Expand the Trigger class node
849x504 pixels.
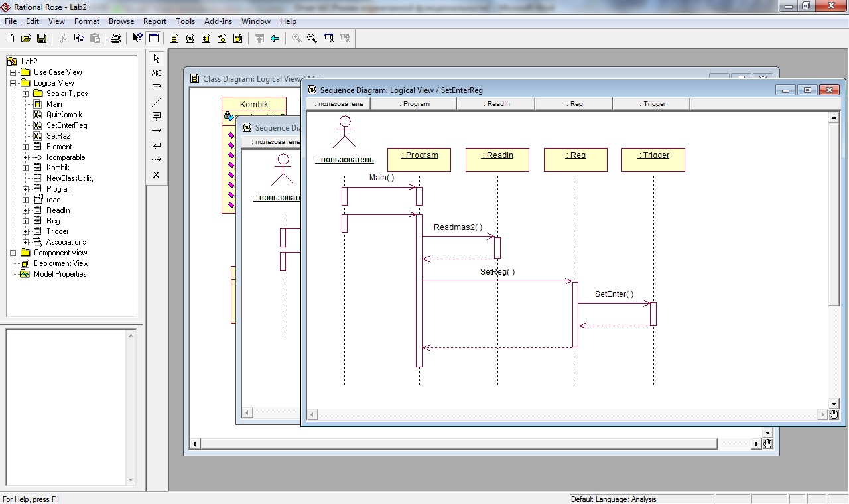[26, 231]
